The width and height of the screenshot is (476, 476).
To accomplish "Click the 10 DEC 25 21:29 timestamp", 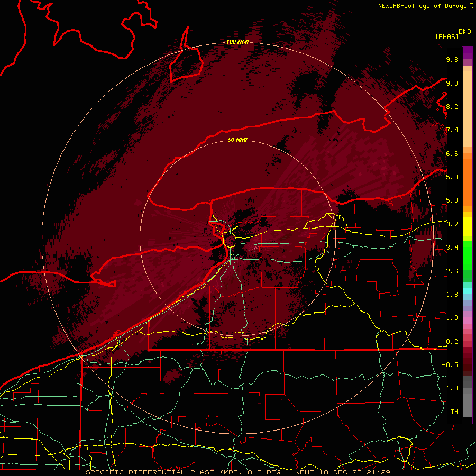I will 354,472.
